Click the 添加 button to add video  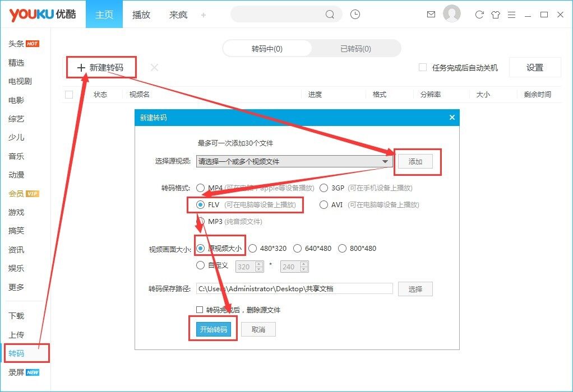(415, 162)
